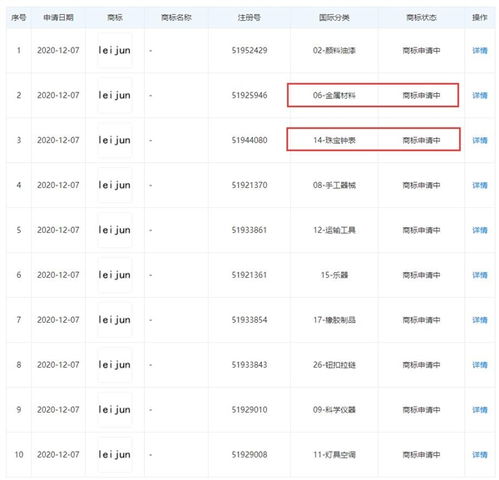Open 详情 link for registration 51952429

pyautogui.click(x=480, y=51)
